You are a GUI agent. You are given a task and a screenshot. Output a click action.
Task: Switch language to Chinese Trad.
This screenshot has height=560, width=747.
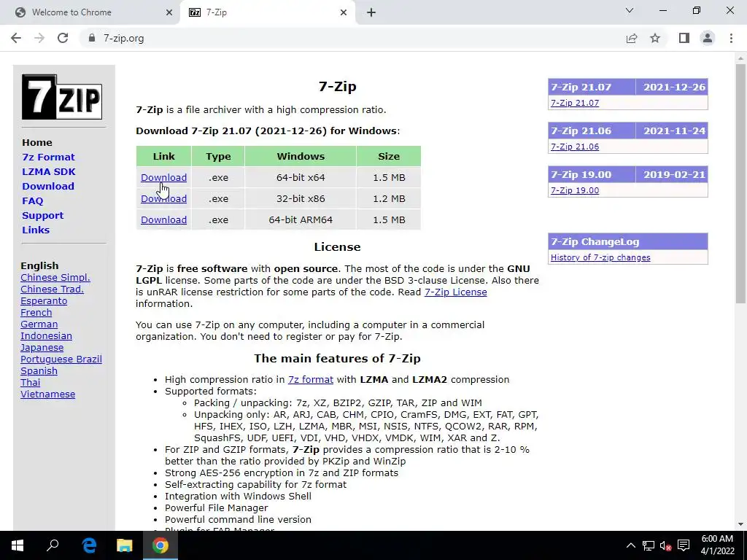(x=52, y=289)
